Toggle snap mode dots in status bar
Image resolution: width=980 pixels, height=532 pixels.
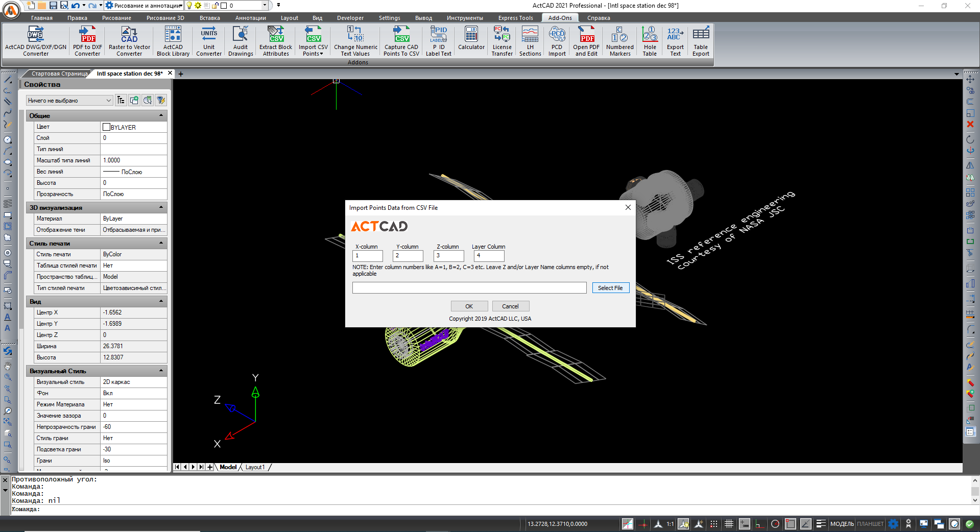(714, 524)
